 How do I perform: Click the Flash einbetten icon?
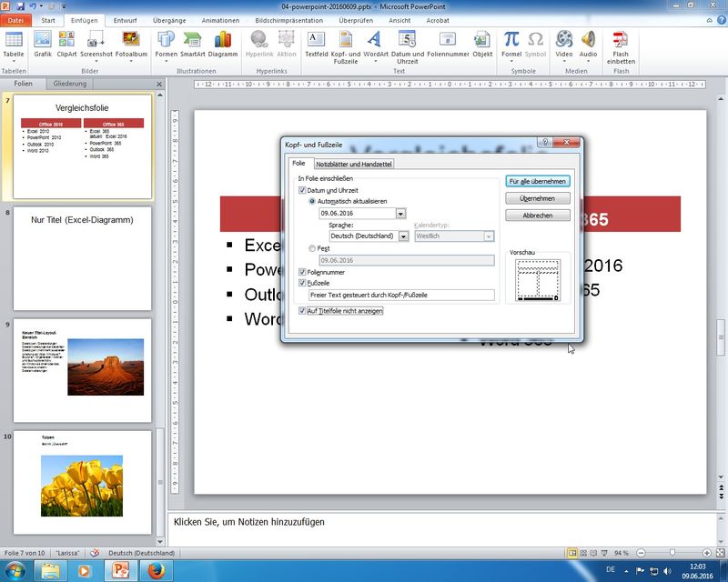pyautogui.click(x=621, y=42)
